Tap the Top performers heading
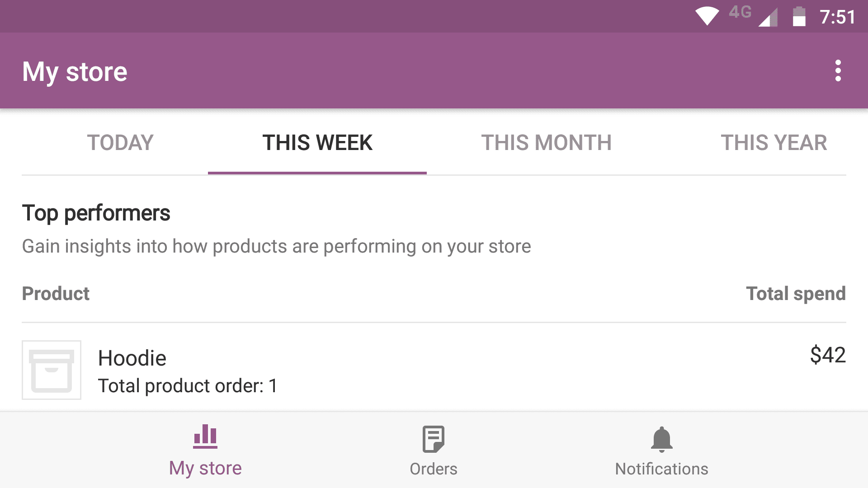Viewport: 868px width, 488px height. tap(96, 213)
